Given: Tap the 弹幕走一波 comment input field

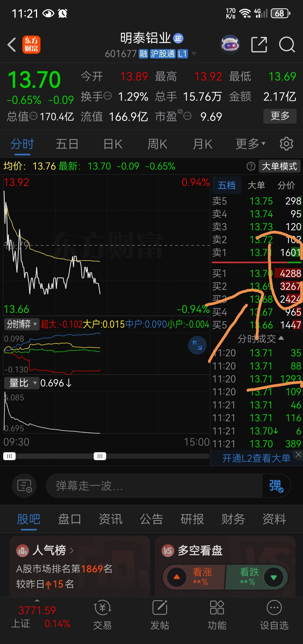Looking at the screenshot, I should (x=154, y=486).
